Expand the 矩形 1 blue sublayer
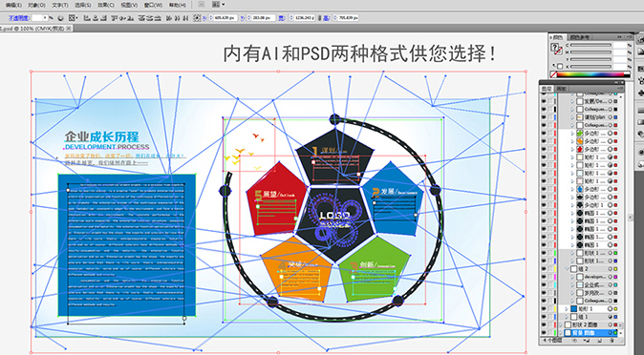644x355 pixels. pos(567,308)
